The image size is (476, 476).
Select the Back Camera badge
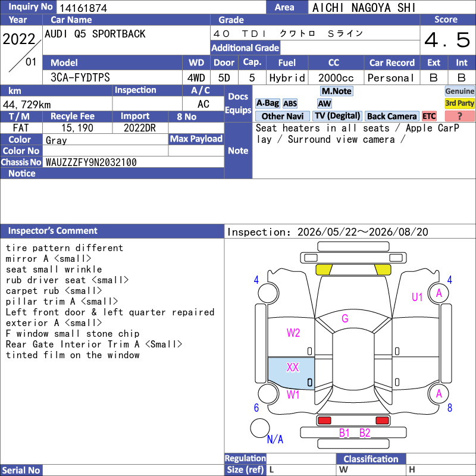[392, 116]
